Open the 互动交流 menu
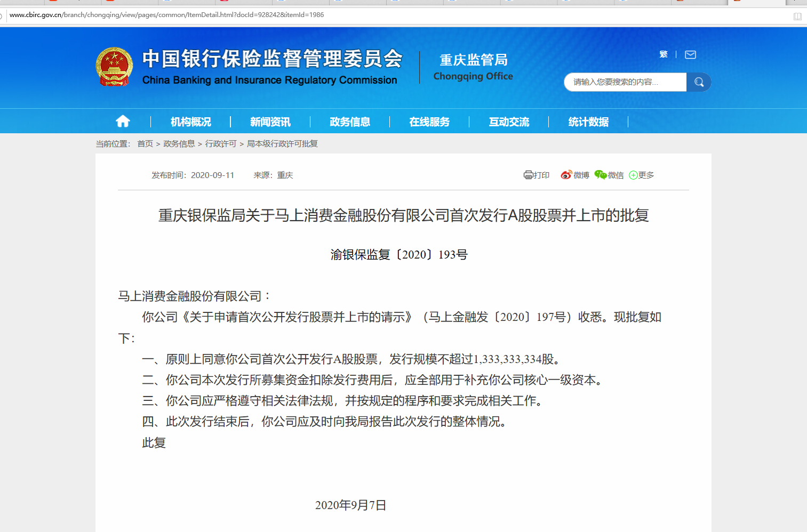This screenshot has height=532, width=807. [x=509, y=122]
